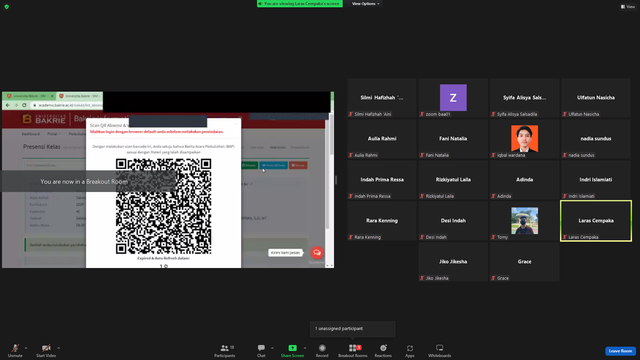Close the Scan QR Absensi dialog
The image size is (640, 360).
point(236,124)
